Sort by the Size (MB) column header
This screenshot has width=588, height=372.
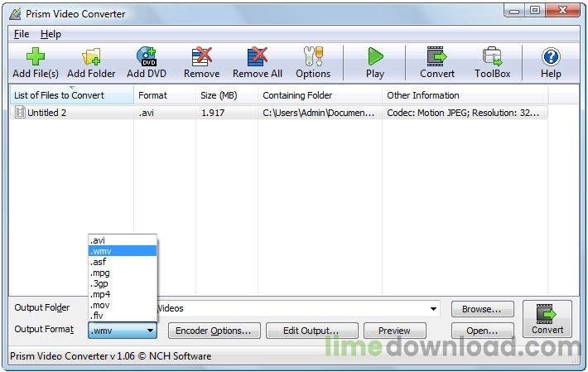click(227, 95)
